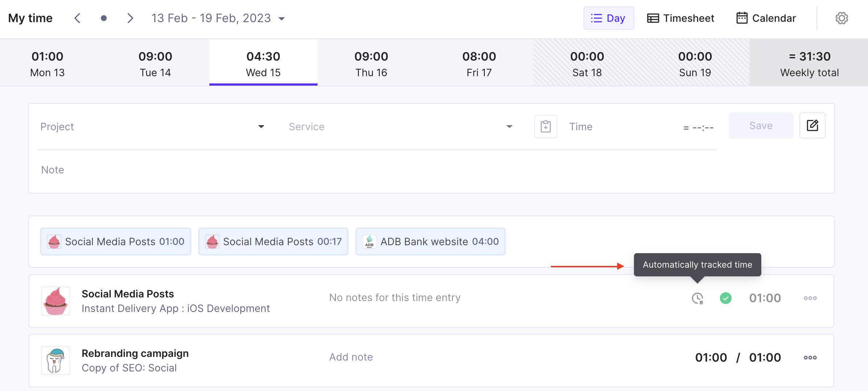868x391 pixels.
Task: Select the Thu 16 day tab
Action: coord(371,63)
